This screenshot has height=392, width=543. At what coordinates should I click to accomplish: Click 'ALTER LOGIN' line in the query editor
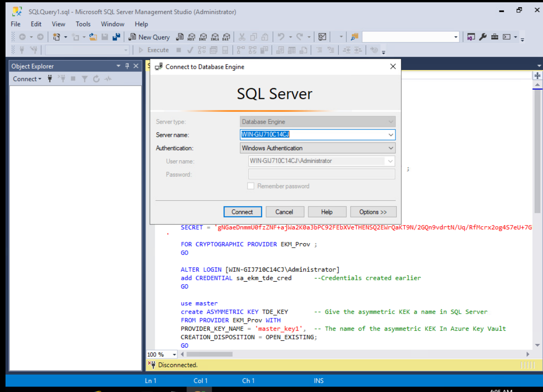click(260, 270)
